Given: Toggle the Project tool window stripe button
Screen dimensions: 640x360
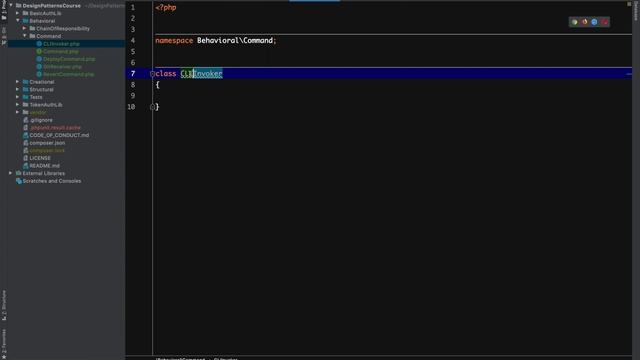Looking at the screenshot, I should [x=4, y=10].
